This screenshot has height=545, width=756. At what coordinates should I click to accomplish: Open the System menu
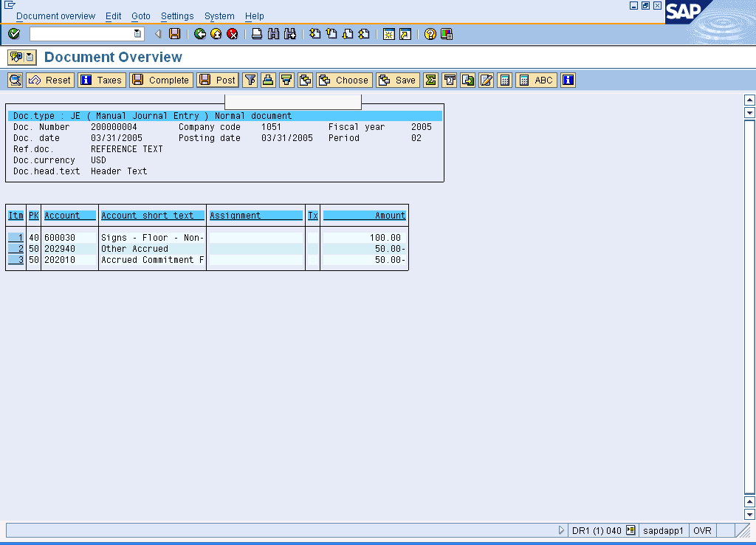click(x=219, y=16)
